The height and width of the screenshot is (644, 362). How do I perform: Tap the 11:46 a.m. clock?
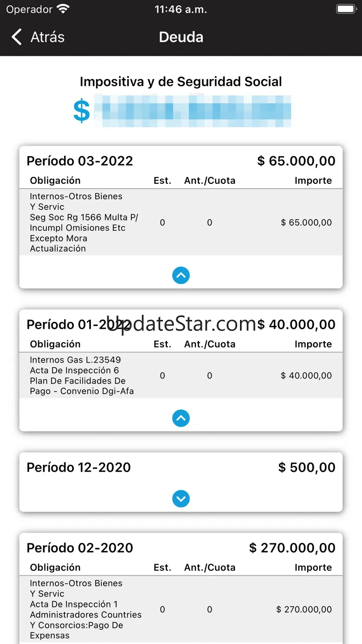click(181, 9)
